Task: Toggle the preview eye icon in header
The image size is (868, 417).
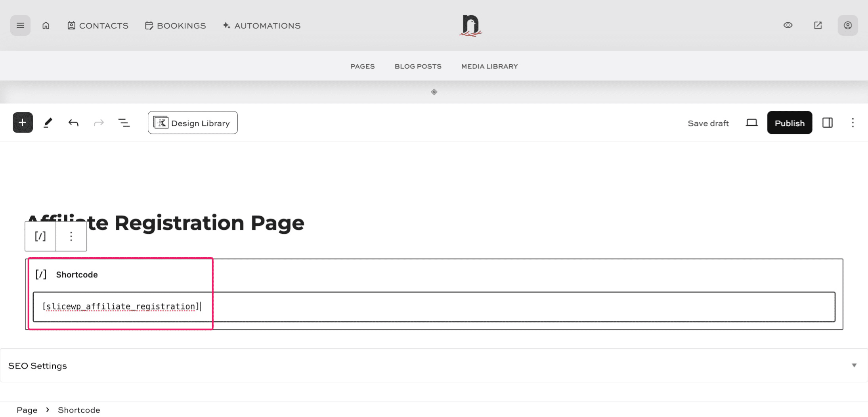Action: point(788,25)
